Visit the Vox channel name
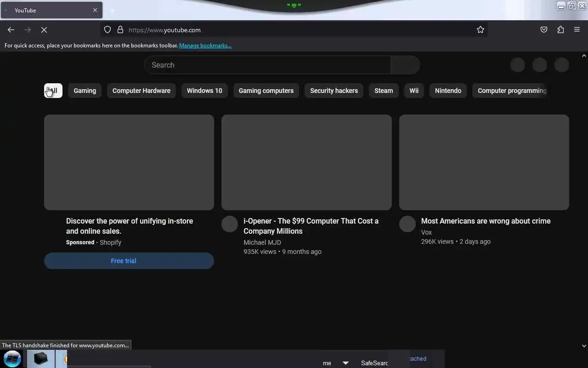This screenshot has width=588, height=368. 426,232
